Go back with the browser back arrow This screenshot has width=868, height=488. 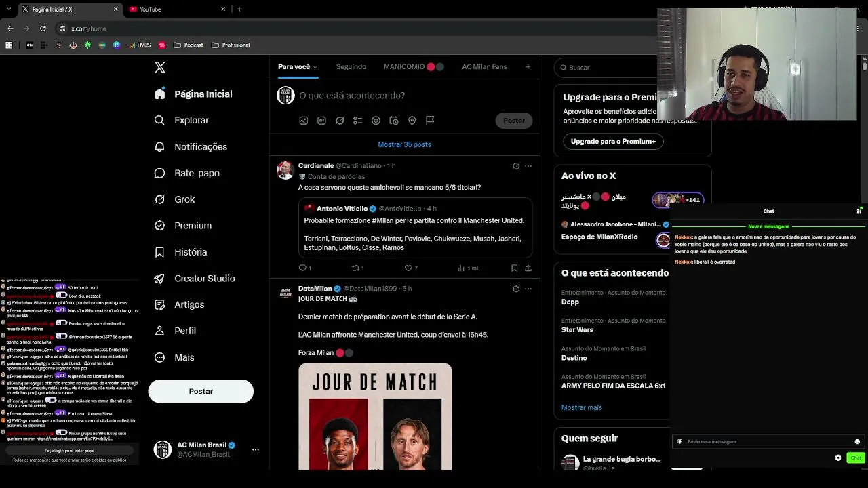10,28
